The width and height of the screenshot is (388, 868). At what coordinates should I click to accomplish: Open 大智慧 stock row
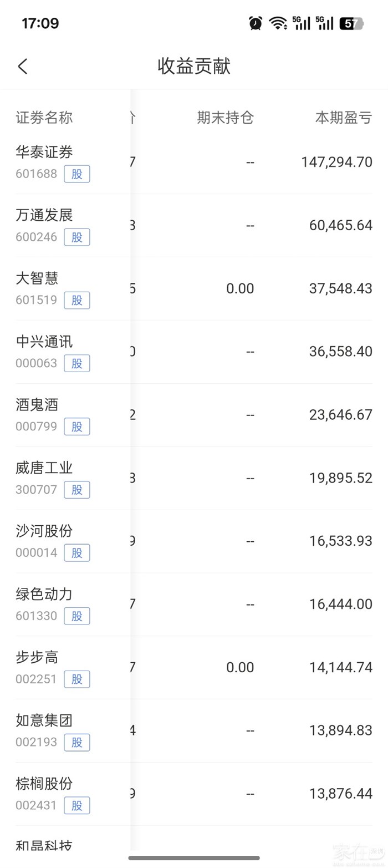click(37, 278)
